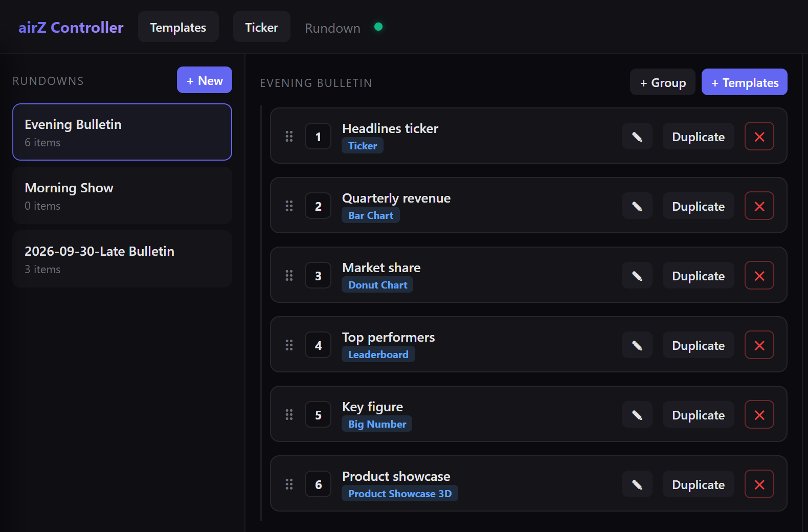Open the Rundown tab

[x=332, y=28]
